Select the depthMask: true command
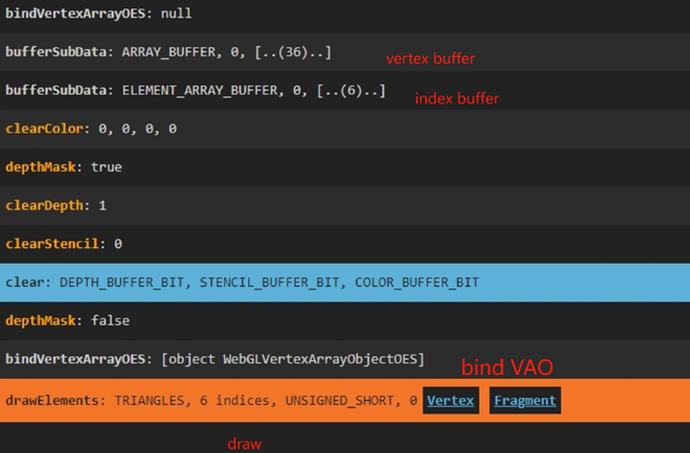The width and height of the screenshot is (690, 453). tap(63, 167)
